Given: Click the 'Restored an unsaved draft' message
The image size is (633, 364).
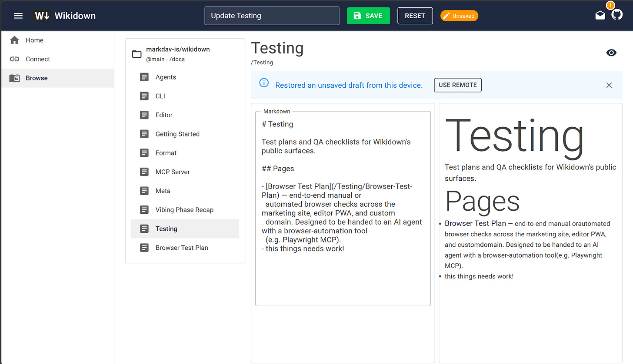Looking at the screenshot, I should [x=349, y=85].
